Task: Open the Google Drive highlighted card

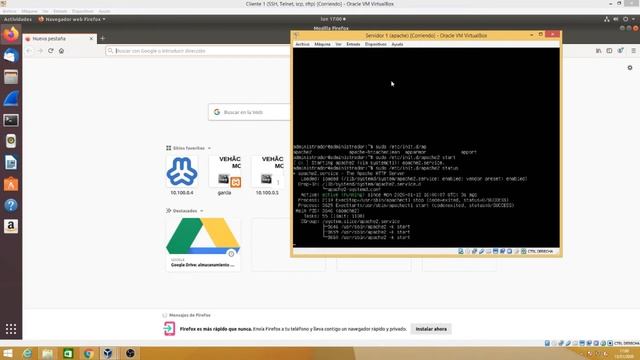Action: [203, 244]
